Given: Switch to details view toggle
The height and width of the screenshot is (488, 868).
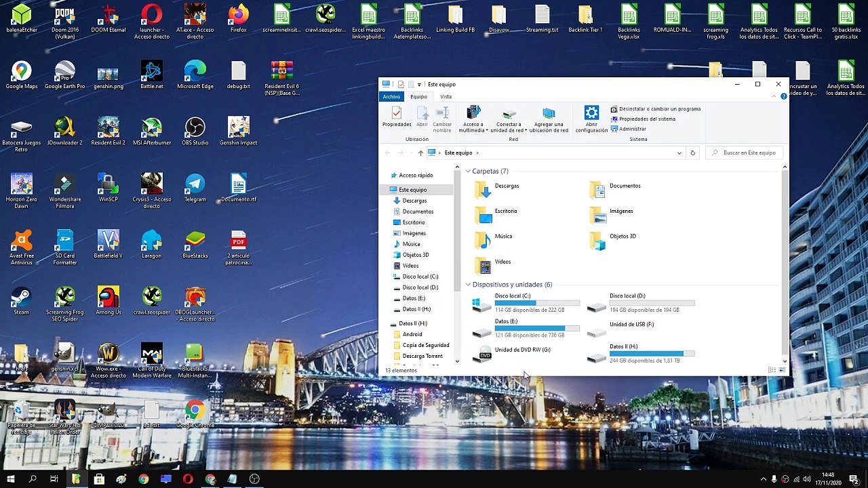Looking at the screenshot, I should point(772,370).
